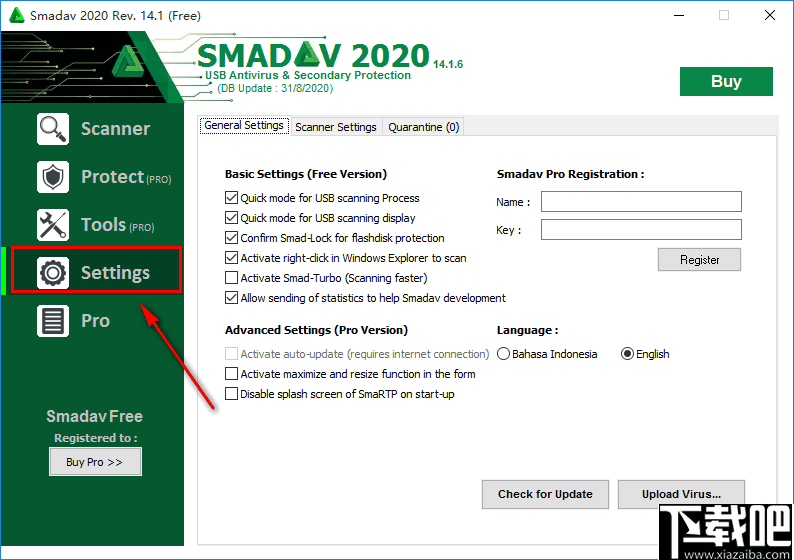Select English language radio button

[x=627, y=354]
